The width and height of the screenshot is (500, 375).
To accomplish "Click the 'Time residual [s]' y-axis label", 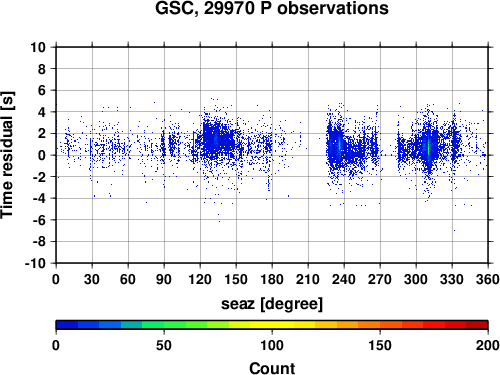I will point(7,155).
